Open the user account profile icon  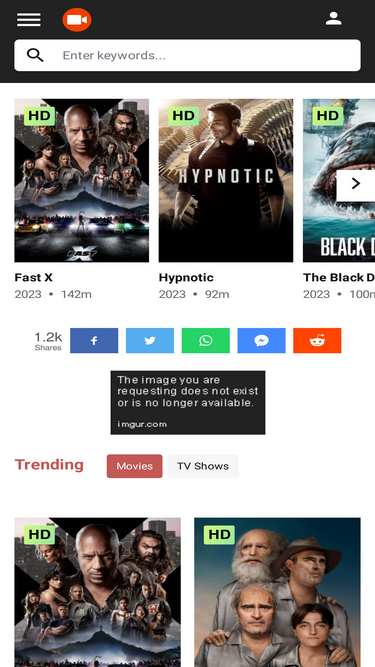[x=334, y=19]
